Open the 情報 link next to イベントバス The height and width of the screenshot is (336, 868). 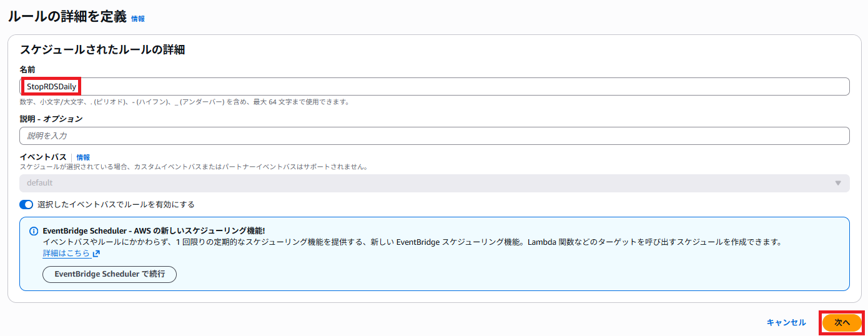(83, 157)
